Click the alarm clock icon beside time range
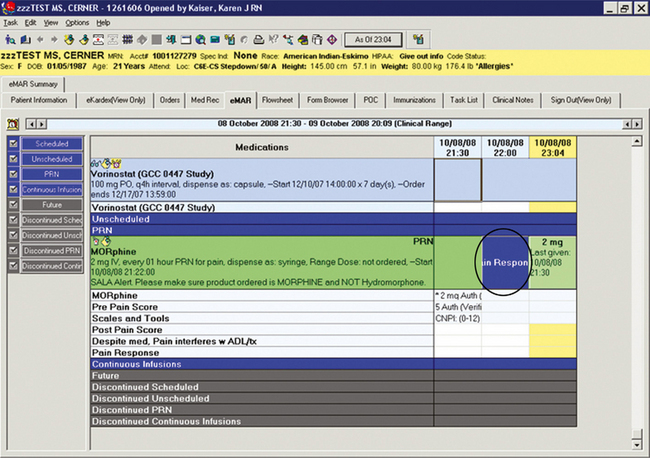This screenshot has width=650, height=458. tap(13, 124)
